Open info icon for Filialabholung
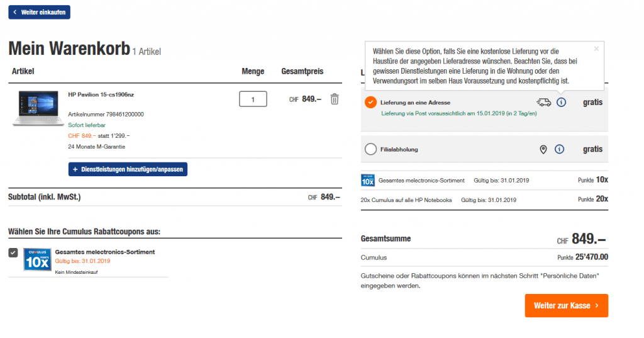Viewport: 644px width, 338px height. click(x=560, y=149)
